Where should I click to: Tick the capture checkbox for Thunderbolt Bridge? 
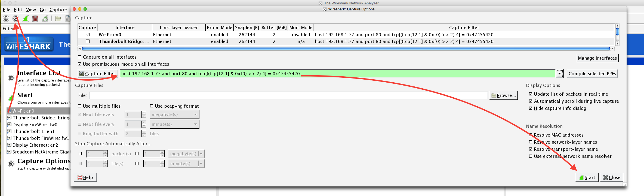[88, 41]
